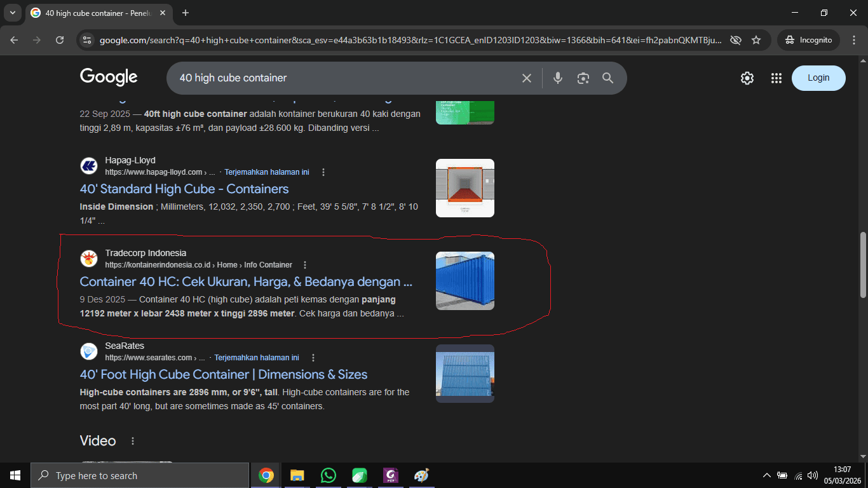
Task: Click the SeaRates stacked containers thumbnail
Action: click(465, 374)
